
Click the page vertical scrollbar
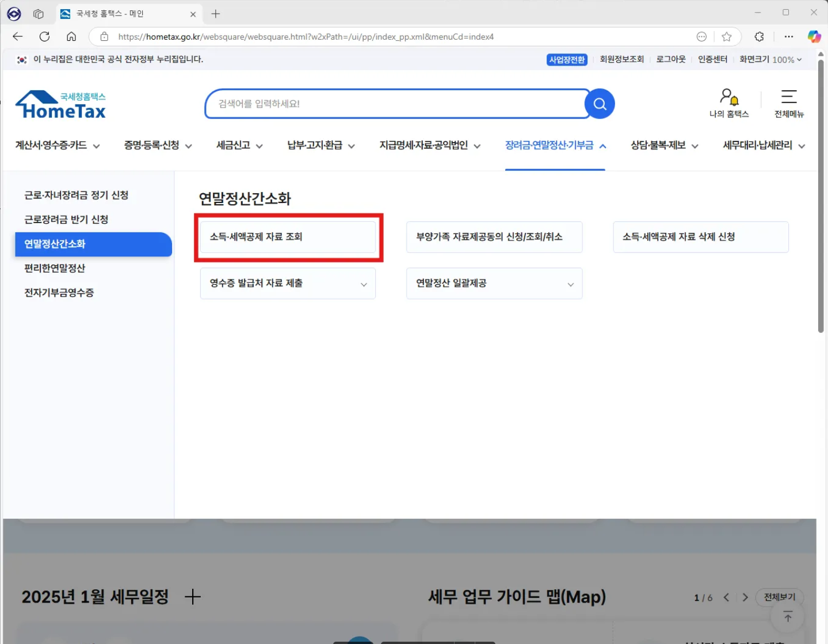pyautogui.click(x=821, y=196)
